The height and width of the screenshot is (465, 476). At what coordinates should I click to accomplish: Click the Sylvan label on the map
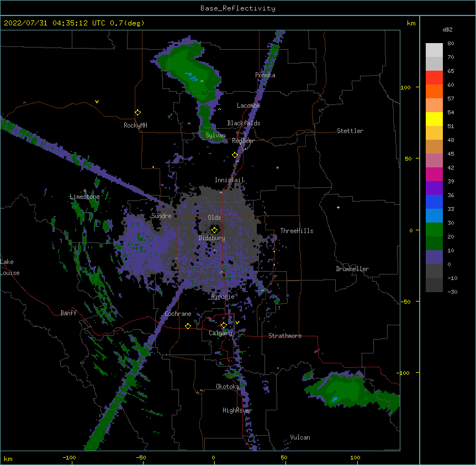[x=215, y=135]
